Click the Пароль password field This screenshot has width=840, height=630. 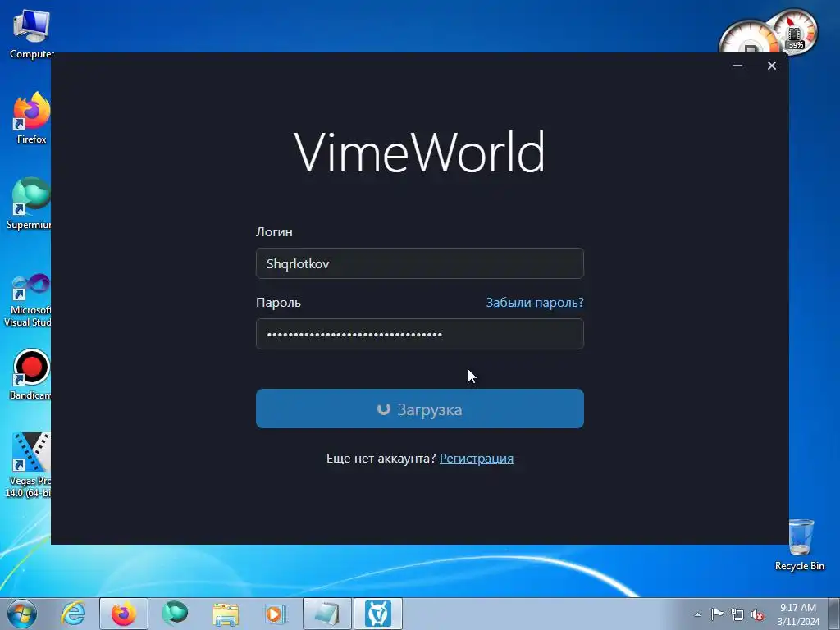pos(419,334)
